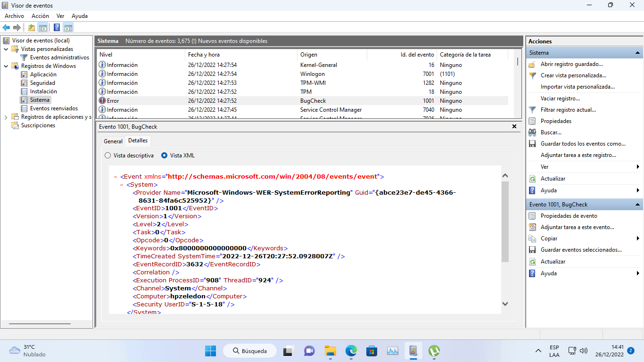Click the Filtrar registro actual funnel icon
The image size is (644, 362).
pyautogui.click(x=532, y=110)
